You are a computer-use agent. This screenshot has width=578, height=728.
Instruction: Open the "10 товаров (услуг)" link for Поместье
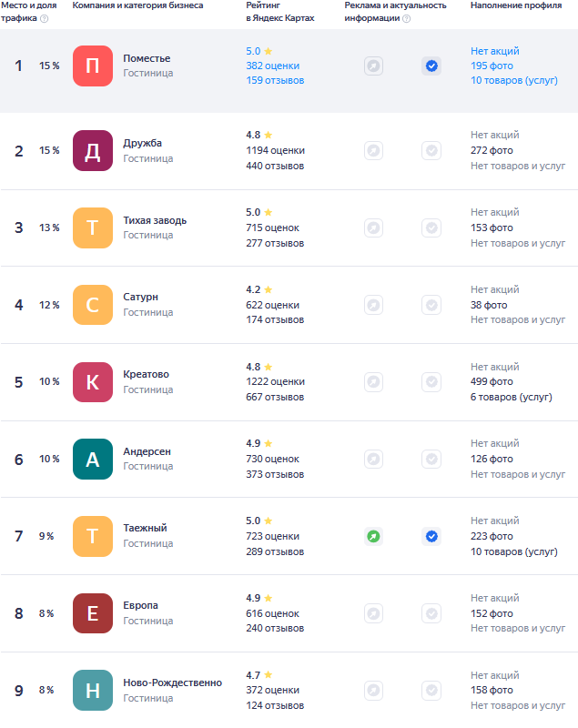tap(513, 80)
